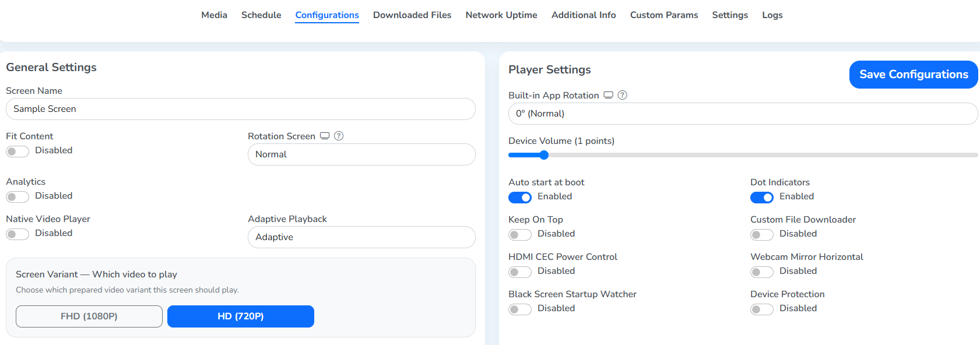This screenshot has width=980, height=345.
Task: Enable Black Screen Startup Watcher switch
Action: pyautogui.click(x=520, y=309)
